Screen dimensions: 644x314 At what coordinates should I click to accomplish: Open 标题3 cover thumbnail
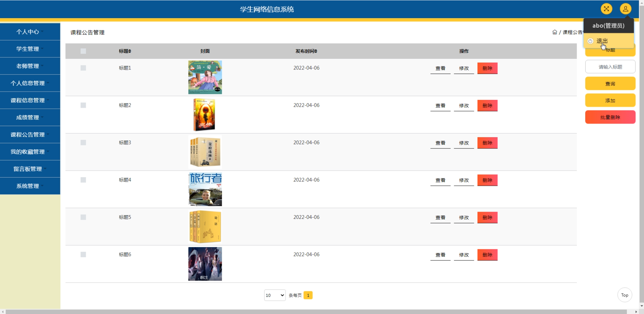pyautogui.click(x=205, y=152)
